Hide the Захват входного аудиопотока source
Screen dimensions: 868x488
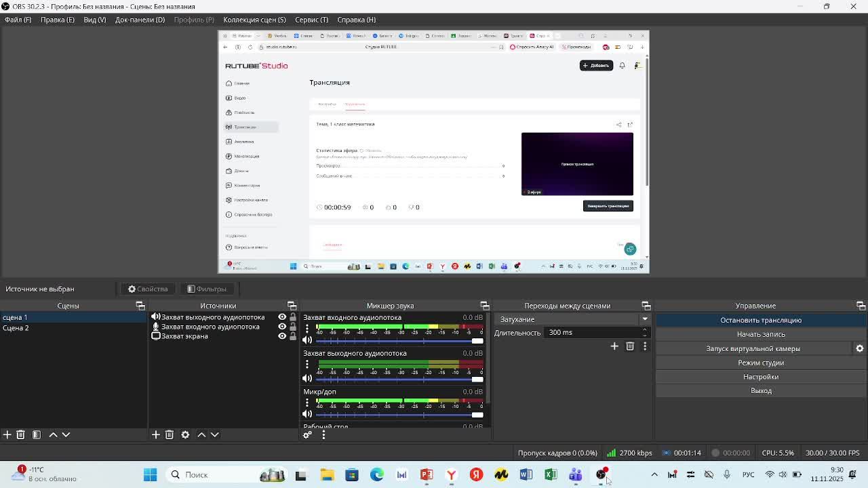(x=282, y=327)
